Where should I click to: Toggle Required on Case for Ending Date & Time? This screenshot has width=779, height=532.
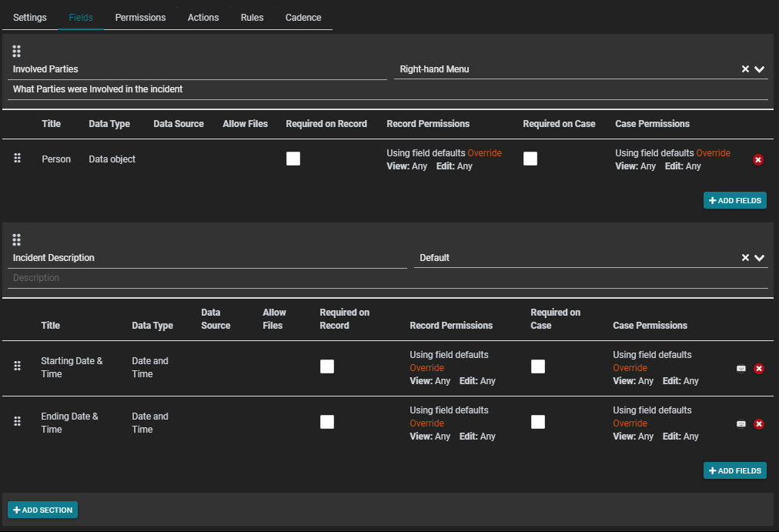pos(537,422)
